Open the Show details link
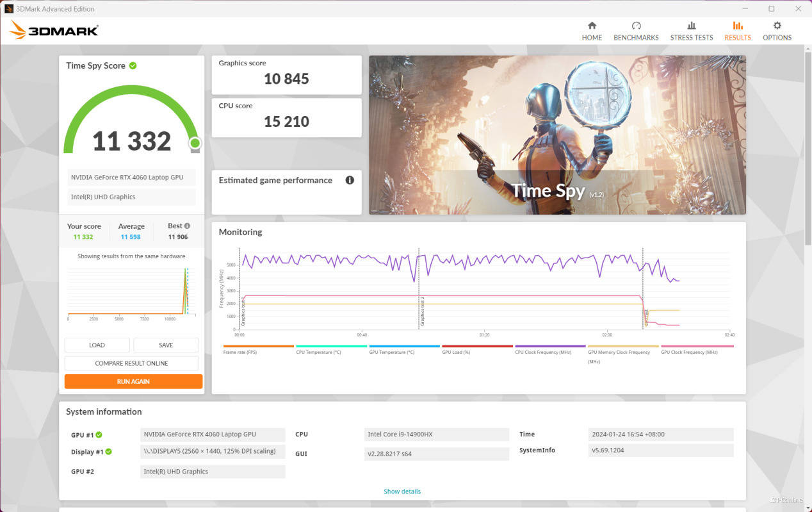The height and width of the screenshot is (512, 812). [402, 491]
